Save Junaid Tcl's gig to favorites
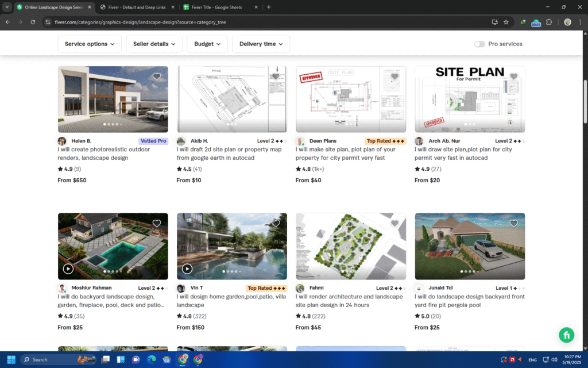The width and height of the screenshot is (588, 368). pyautogui.click(x=514, y=224)
